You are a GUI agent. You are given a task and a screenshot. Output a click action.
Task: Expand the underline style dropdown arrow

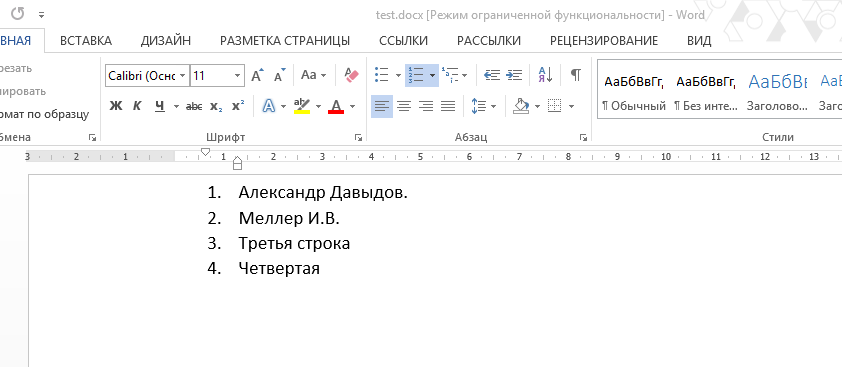(x=176, y=106)
